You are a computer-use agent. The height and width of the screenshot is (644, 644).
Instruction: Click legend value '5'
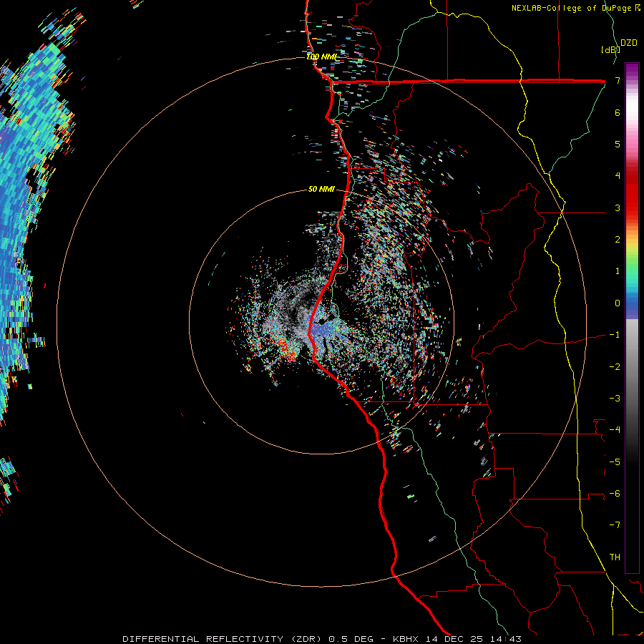[618, 144]
